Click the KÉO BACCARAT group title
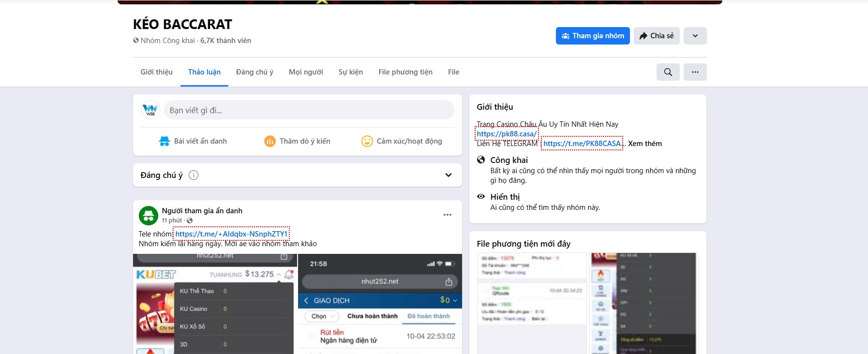This screenshot has height=354, width=868. tap(182, 24)
